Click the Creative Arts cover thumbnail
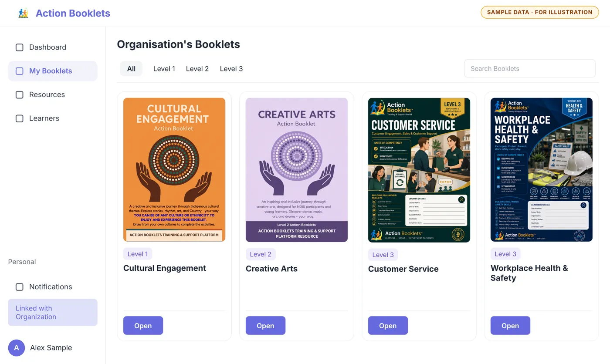Viewport: 610px width, 364px height. [x=297, y=170]
